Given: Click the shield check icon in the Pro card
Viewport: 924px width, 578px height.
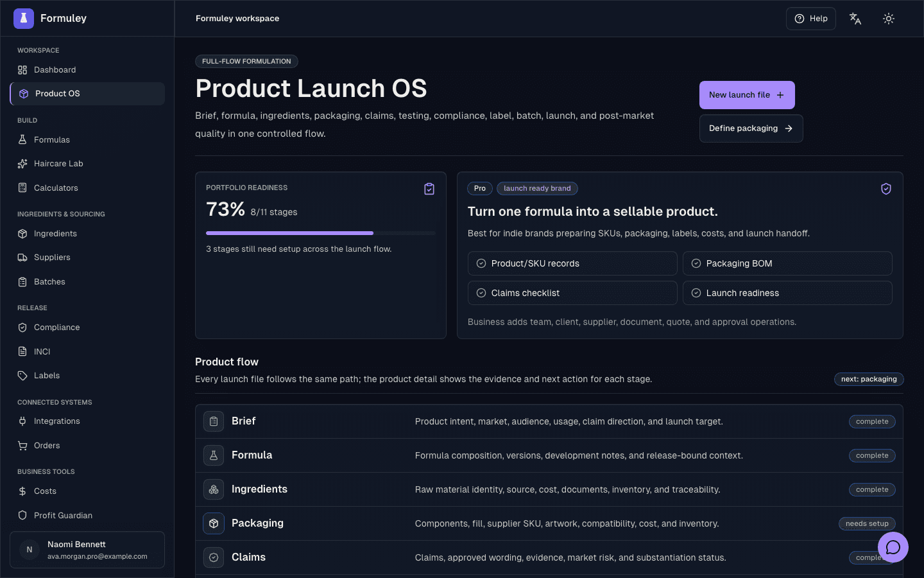Looking at the screenshot, I should [x=886, y=189].
